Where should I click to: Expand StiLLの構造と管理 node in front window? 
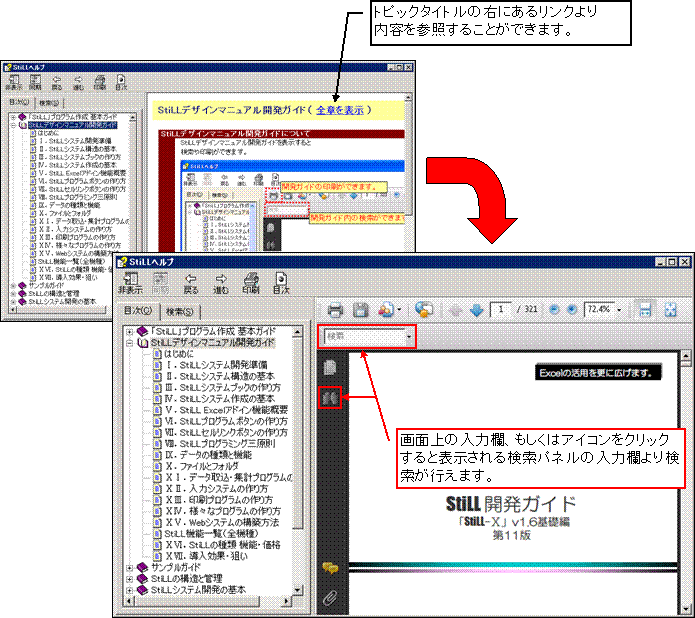coord(129,579)
